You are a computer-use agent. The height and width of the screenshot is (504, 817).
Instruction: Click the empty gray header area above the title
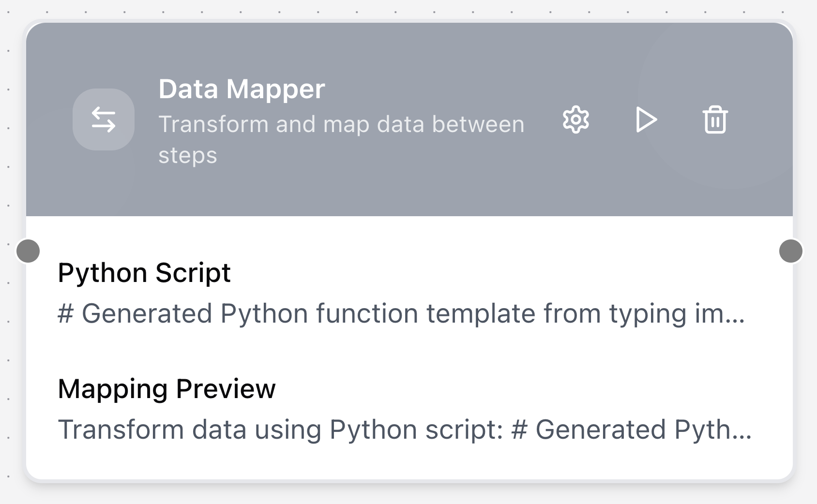[x=339, y=46]
